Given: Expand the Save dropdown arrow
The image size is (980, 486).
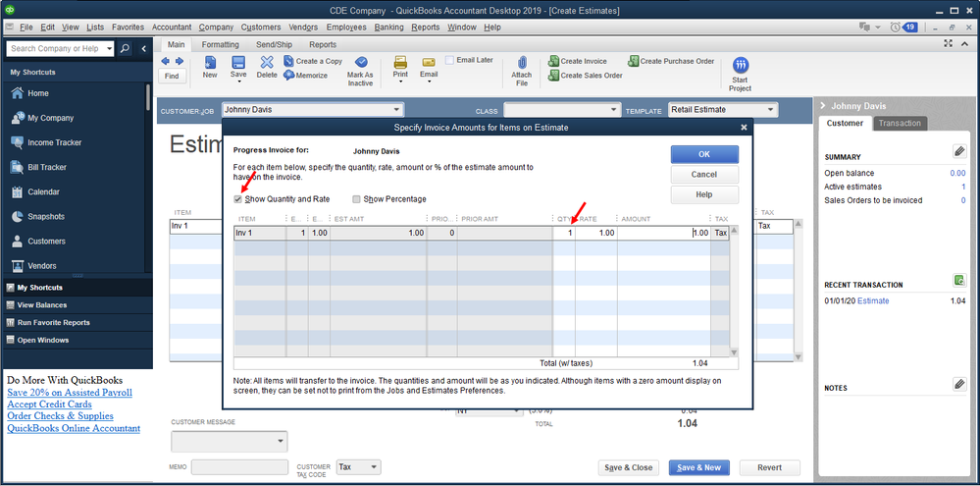Looking at the screenshot, I should pos(238,81).
